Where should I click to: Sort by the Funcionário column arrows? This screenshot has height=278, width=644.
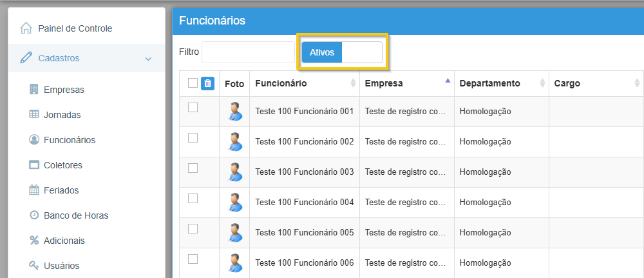tap(353, 83)
